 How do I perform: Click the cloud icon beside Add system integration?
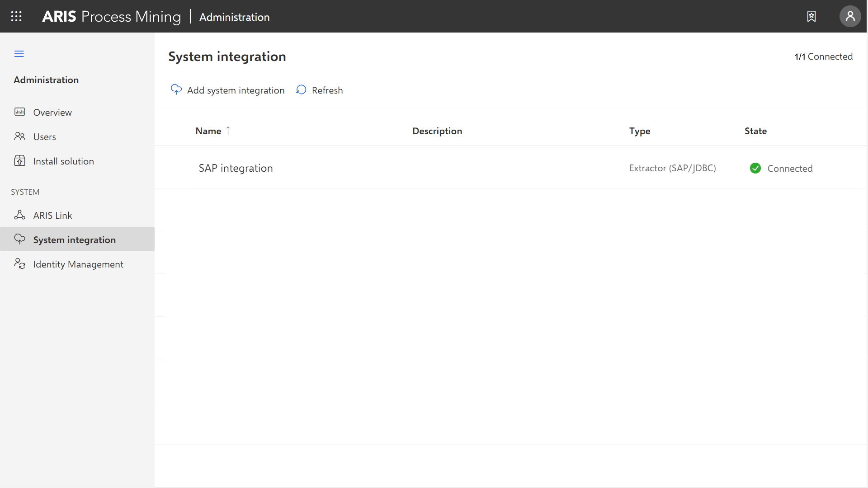pyautogui.click(x=176, y=89)
